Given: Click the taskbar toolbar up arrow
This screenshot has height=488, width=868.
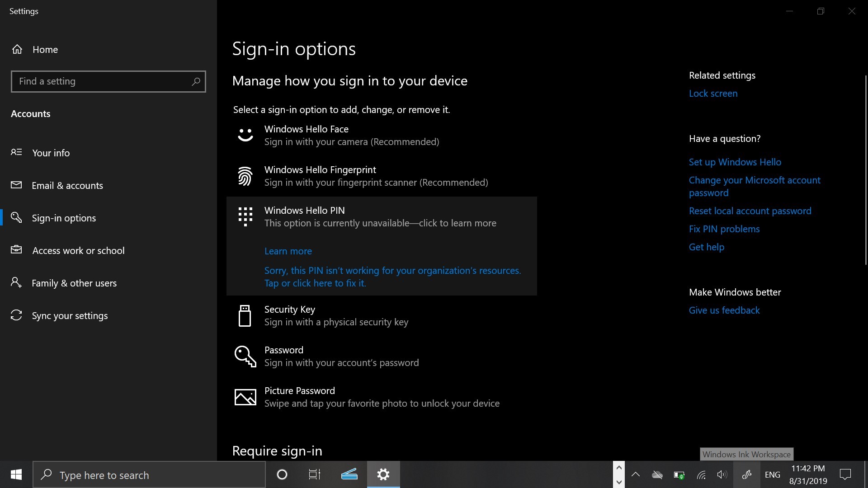Looking at the screenshot, I should tap(619, 467).
